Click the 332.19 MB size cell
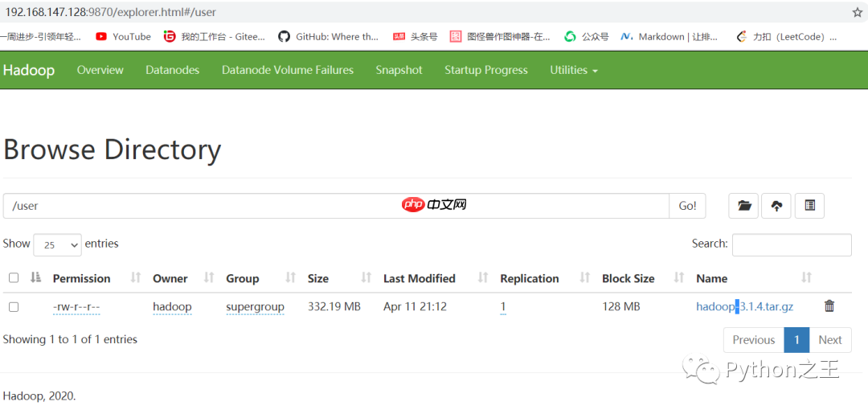The width and height of the screenshot is (868, 410). 334,306
